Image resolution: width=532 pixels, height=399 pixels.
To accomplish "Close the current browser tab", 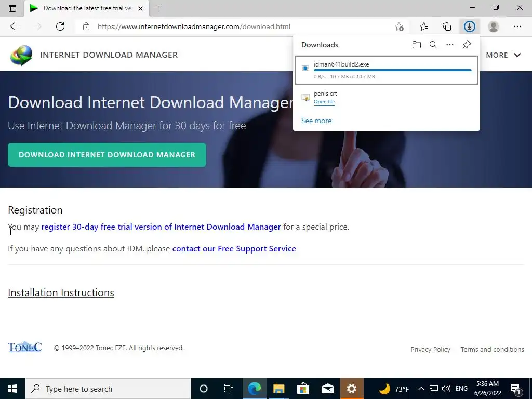I will click(140, 8).
